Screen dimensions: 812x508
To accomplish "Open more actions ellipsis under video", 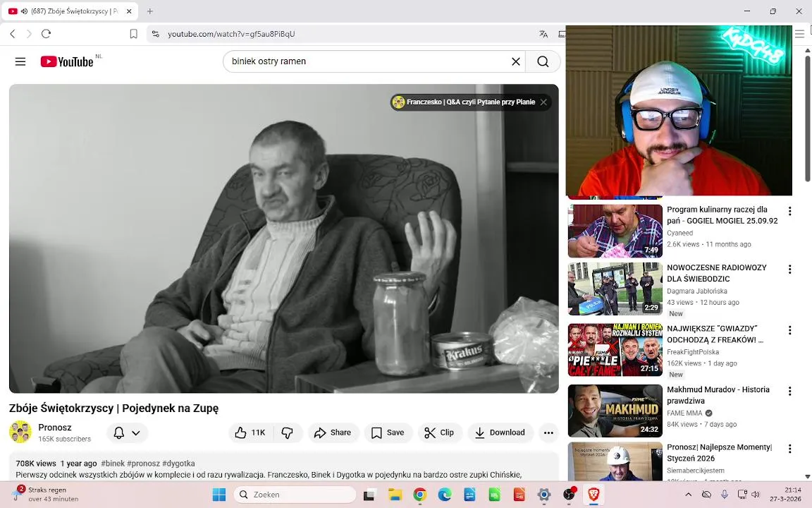I will tap(548, 433).
